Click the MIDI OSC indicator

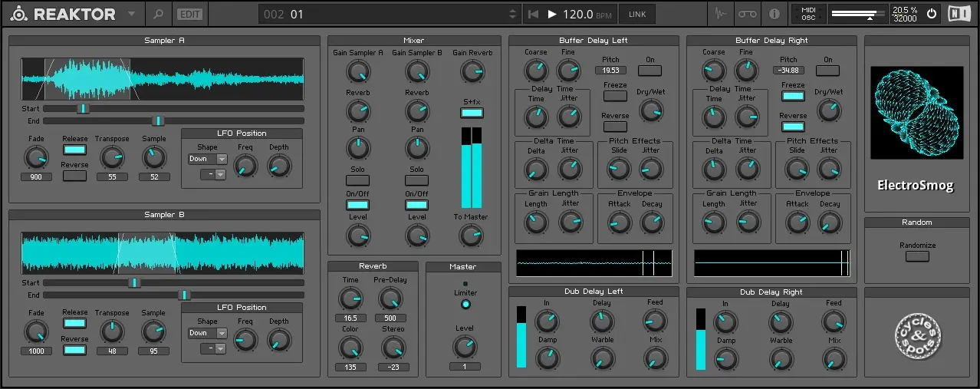point(808,14)
